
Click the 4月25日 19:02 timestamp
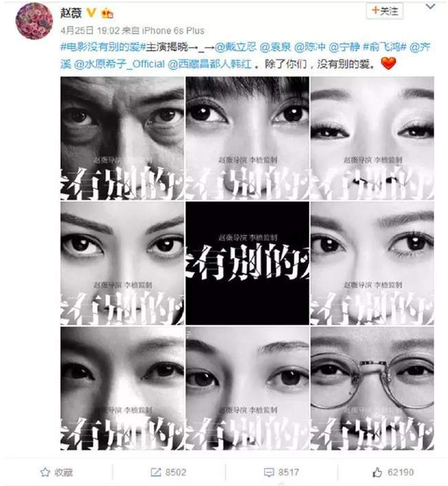pos(90,30)
